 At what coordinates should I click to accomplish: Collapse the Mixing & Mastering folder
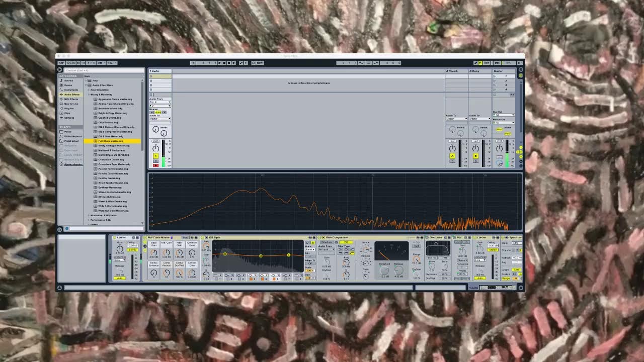(x=89, y=95)
